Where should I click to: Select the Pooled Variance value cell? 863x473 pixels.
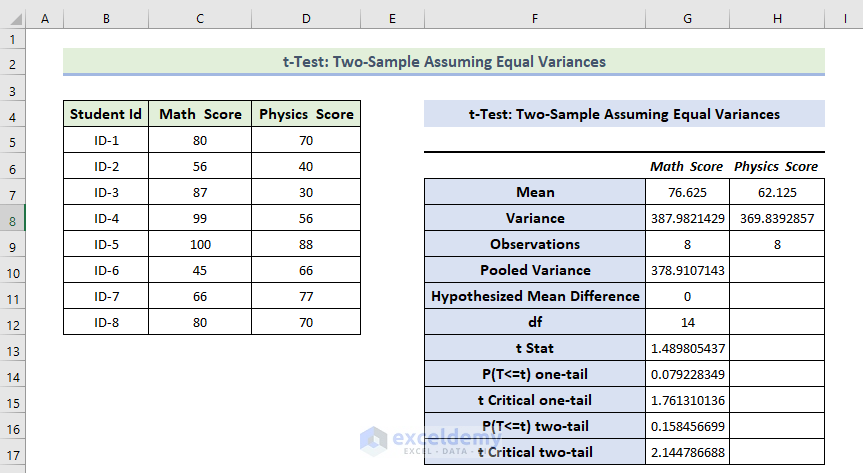687,270
